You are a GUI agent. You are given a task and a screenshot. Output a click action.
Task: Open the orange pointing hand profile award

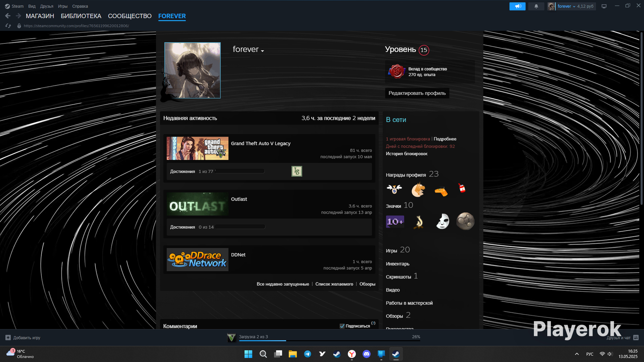[x=441, y=190]
